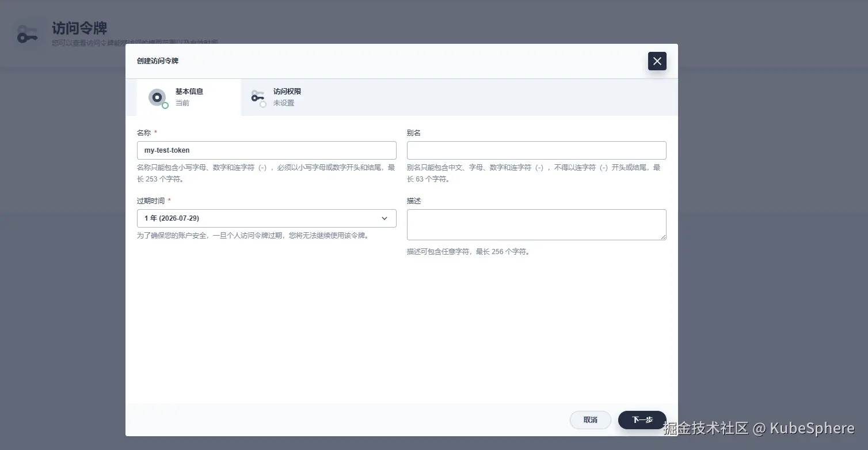Click the 创建访问令牌 dialog title

[158, 61]
